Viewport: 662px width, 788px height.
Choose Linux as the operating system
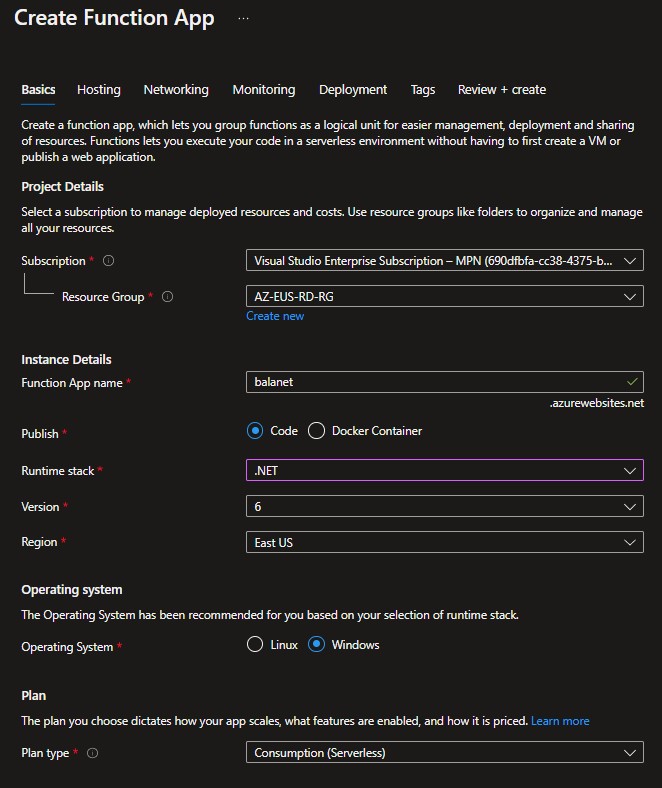click(255, 644)
